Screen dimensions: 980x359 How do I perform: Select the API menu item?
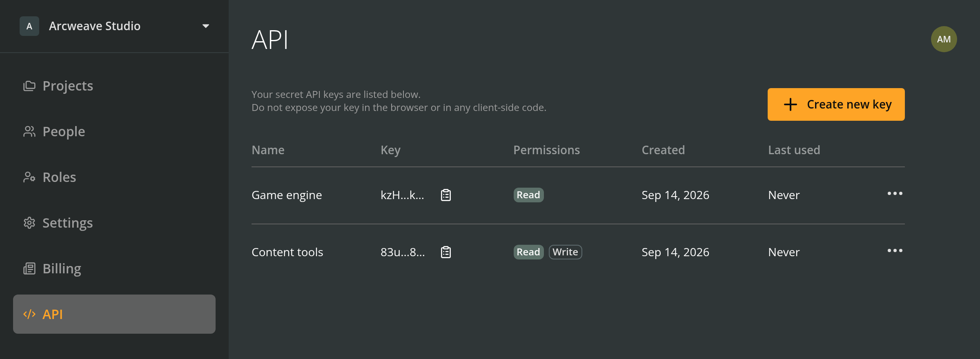click(114, 314)
